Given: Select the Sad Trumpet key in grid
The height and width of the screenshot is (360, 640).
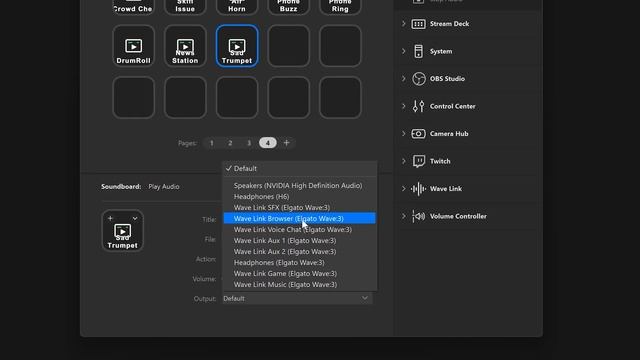Looking at the screenshot, I should pyautogui.click(x=237, y=46).
